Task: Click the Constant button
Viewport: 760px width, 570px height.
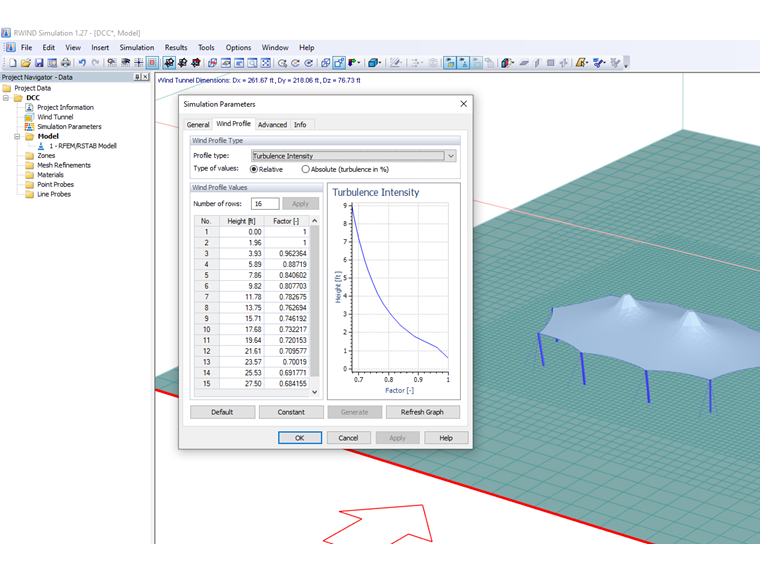Action: pyautogui.click(x=291, y=412)
